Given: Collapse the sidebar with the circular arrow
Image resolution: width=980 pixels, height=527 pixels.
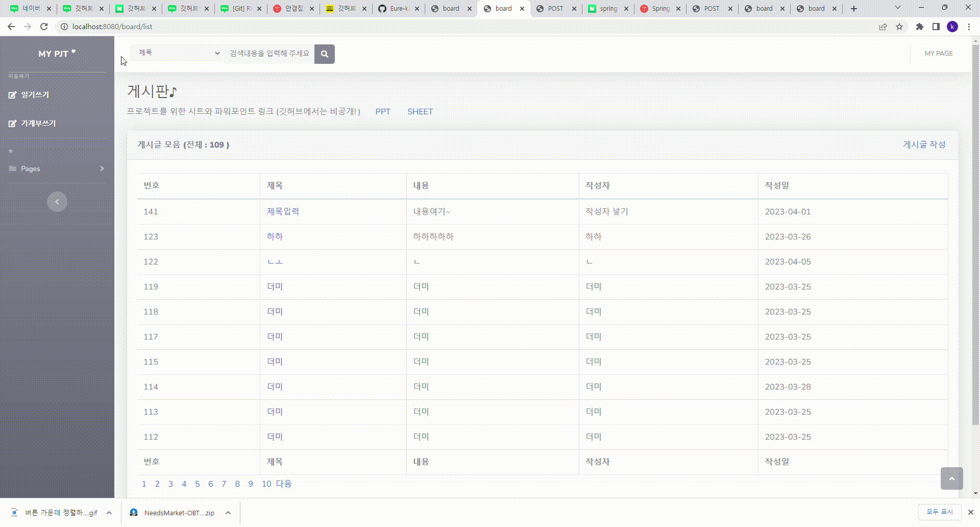Looking at the screenshot, I should point(57,202).
